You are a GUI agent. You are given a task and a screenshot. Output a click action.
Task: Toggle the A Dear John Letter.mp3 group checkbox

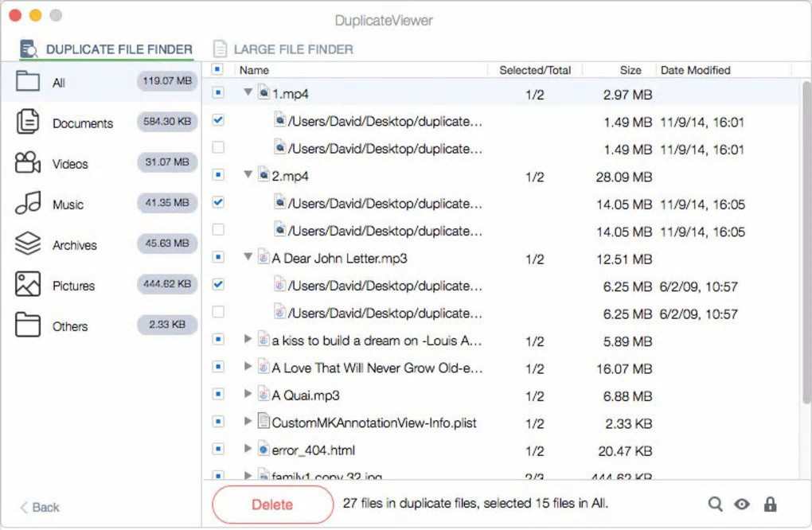(218, 257)
